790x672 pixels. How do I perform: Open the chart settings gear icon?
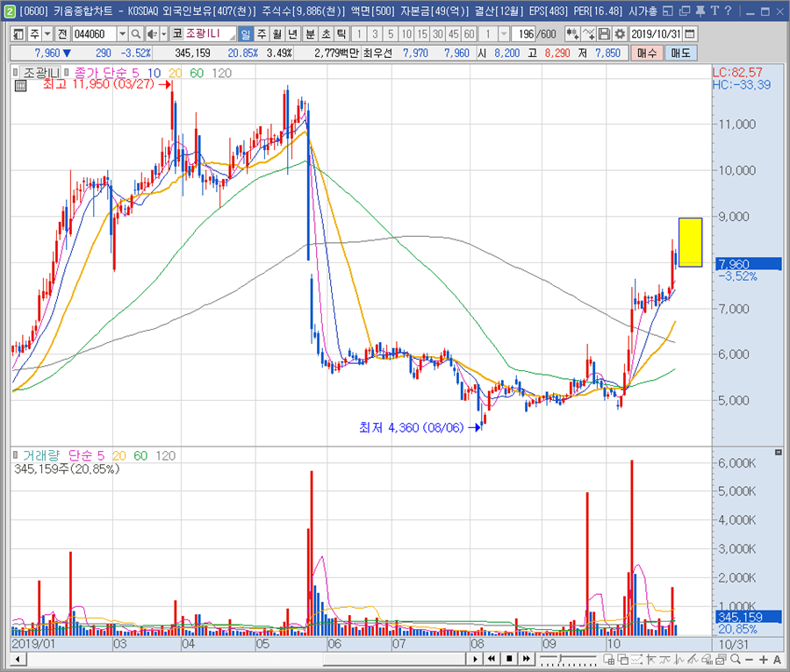(620, 34)
